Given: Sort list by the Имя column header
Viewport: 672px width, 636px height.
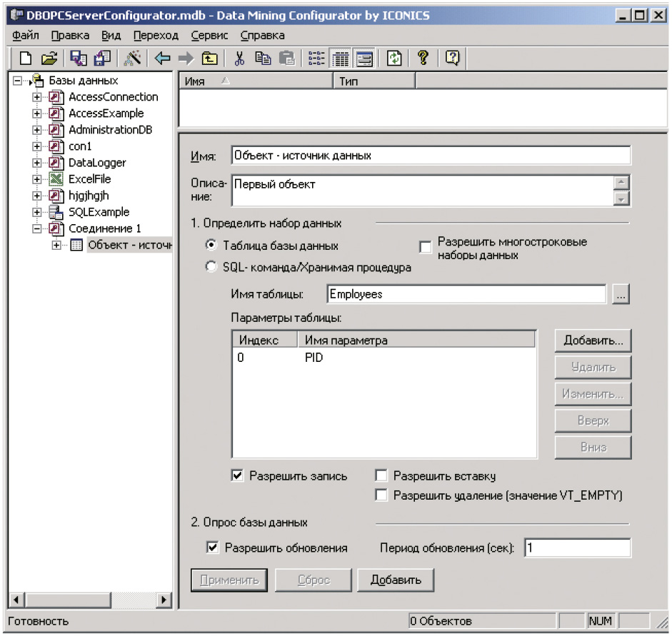Looking at the screenshot, I should pyautogui.click(x=256, y=81).
